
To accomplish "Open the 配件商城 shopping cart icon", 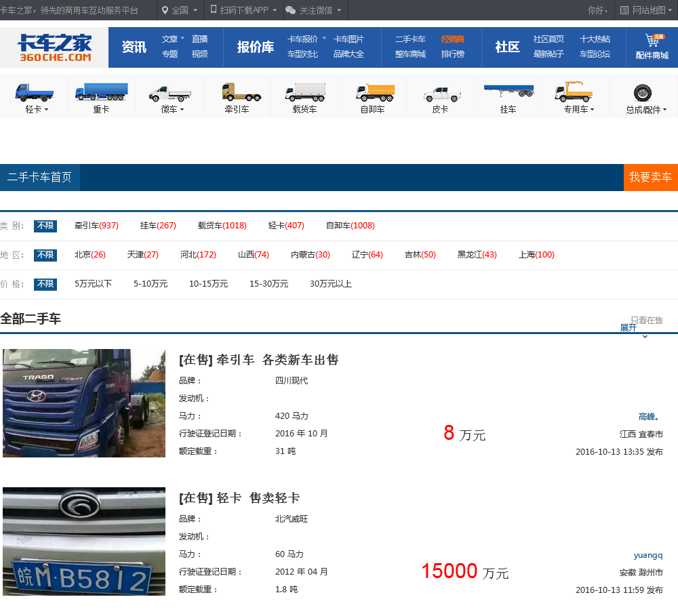I will coord(654,40).
